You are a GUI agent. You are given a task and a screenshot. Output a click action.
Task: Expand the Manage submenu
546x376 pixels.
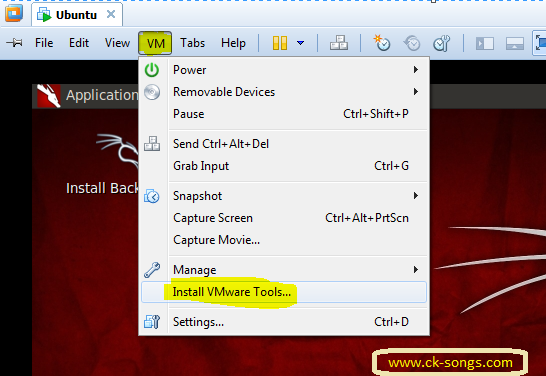point(284,270)
